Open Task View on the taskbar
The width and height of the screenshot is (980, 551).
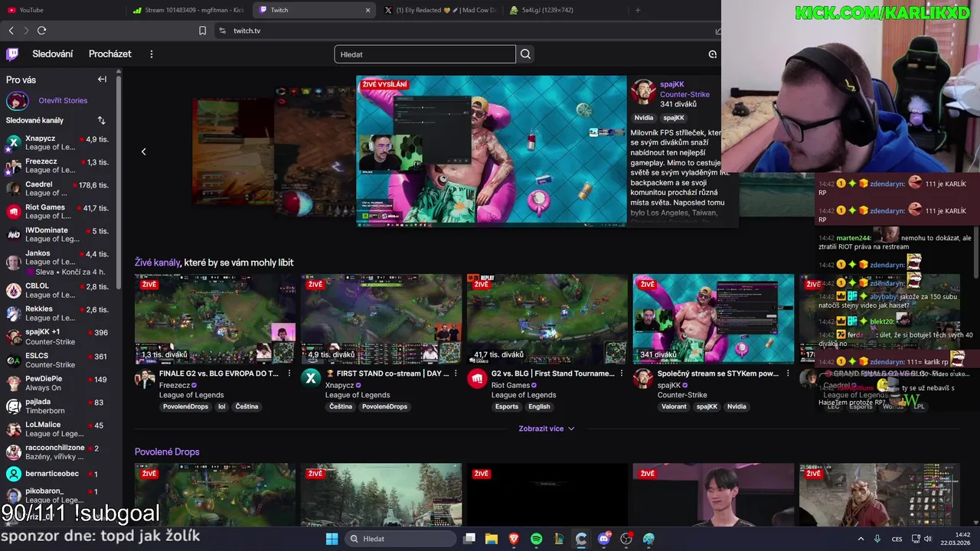click(469, 539)
